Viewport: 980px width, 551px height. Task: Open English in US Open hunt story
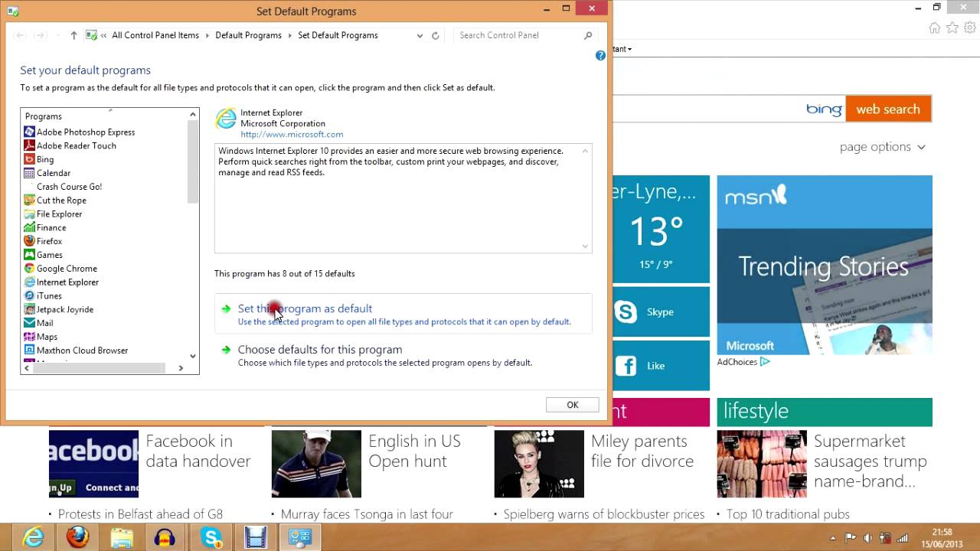[x=414, y=451]
